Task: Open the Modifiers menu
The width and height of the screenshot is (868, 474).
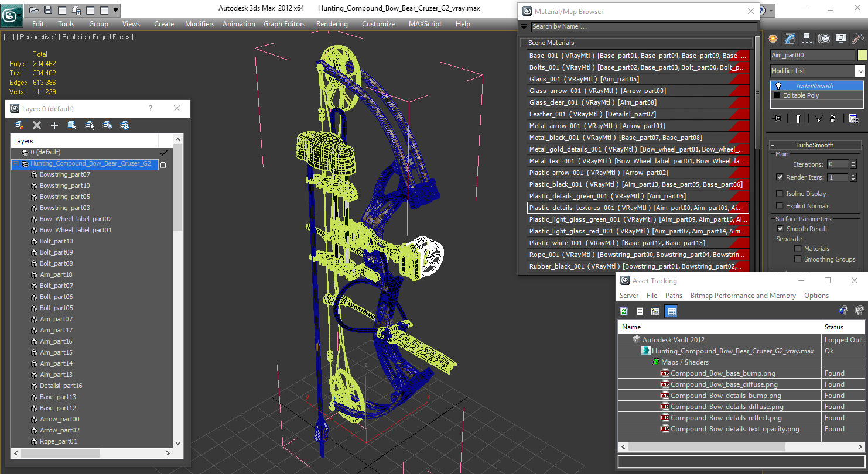Action: 200,24
